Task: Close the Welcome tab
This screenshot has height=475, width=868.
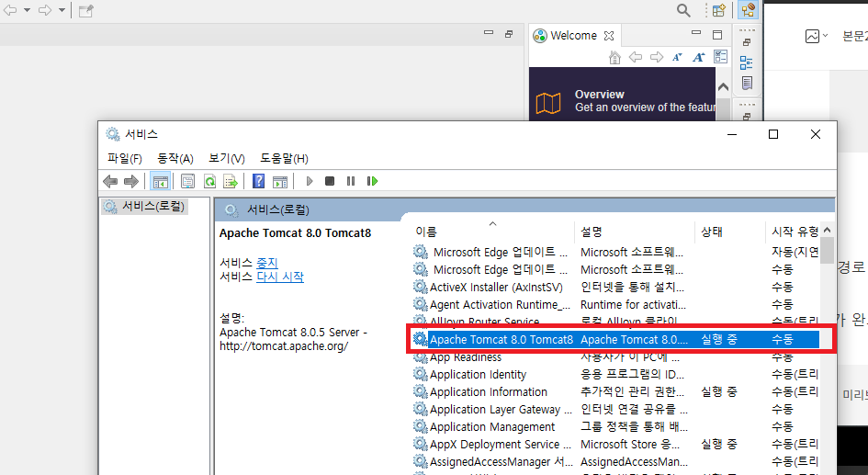Action: pyautogui.click(x=609, y=36)
